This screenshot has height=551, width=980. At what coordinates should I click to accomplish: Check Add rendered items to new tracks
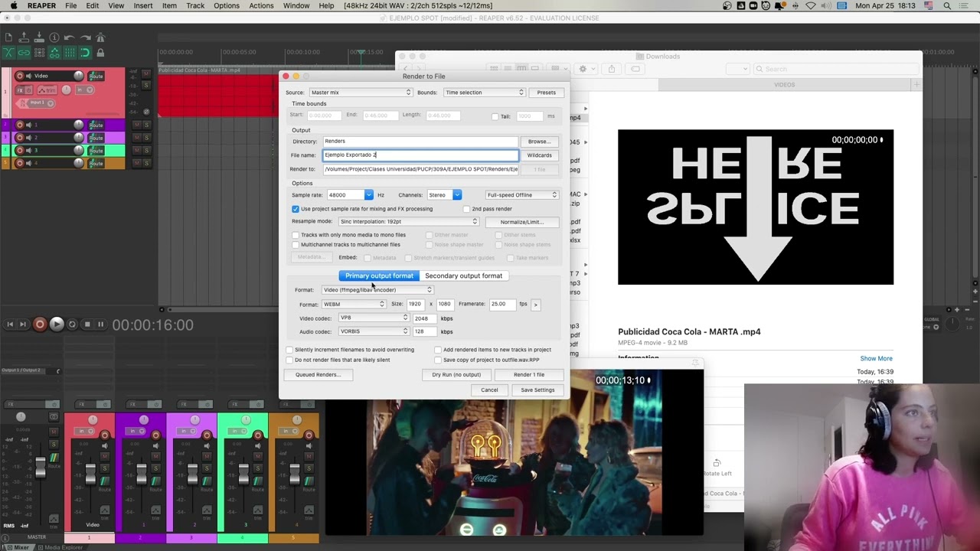click(438, 350)
